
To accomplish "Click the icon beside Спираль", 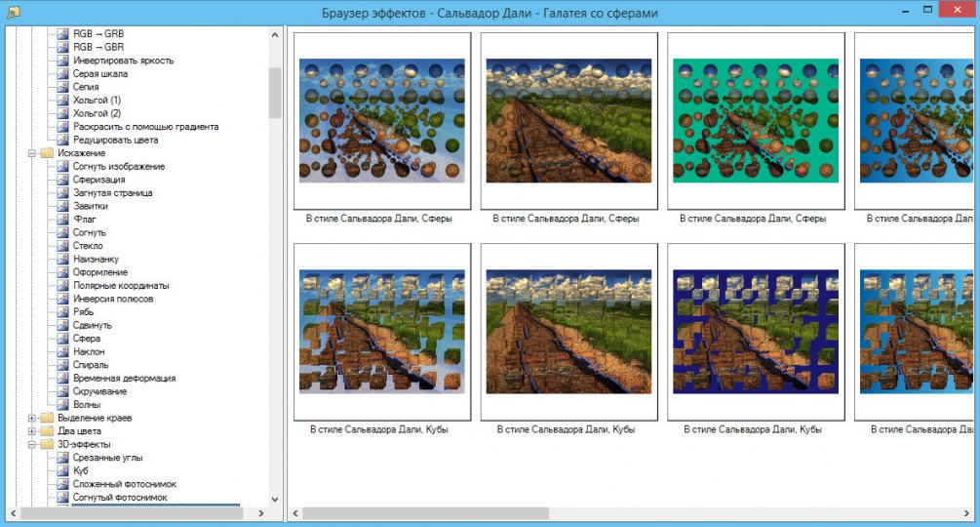I will [62, 365].
